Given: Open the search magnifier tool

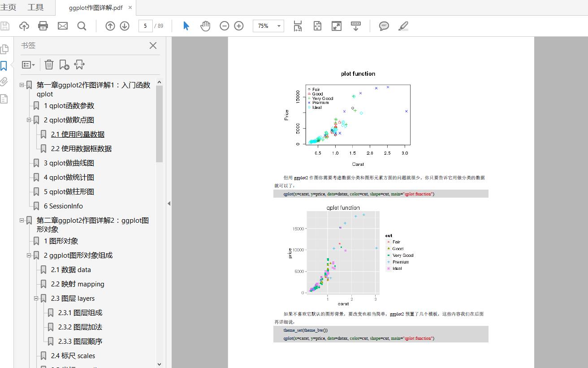Looking at the screenshot, I should click(82, 26).
